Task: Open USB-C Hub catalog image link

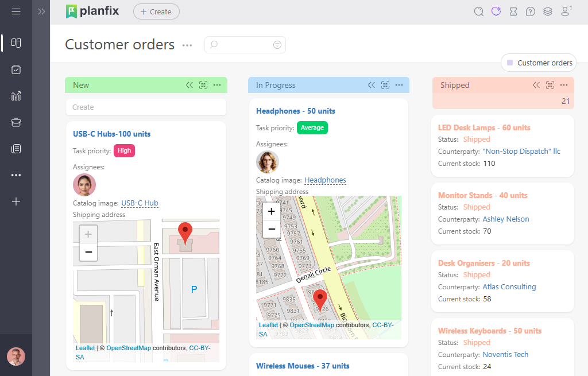Action: click(x=140, y=203)
